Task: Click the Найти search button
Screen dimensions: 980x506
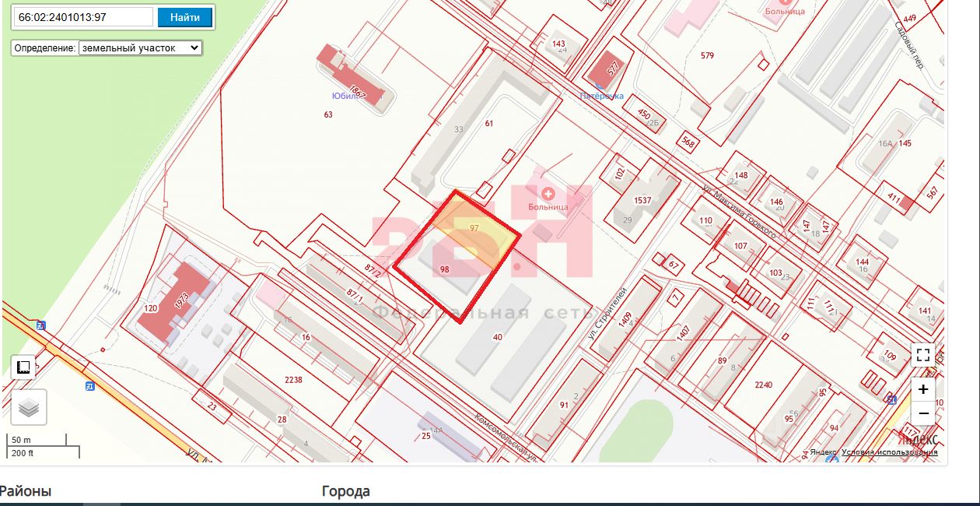Action: [x=185, y=17]
